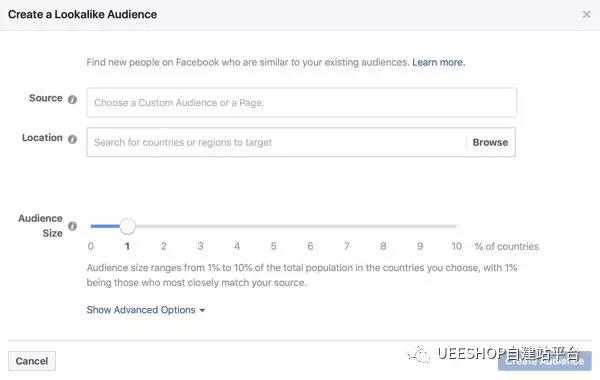Image resolution: width=600 pixels, height=380 pixels.
Task: Open the Learn more link
Action: (x=439, y=62)
